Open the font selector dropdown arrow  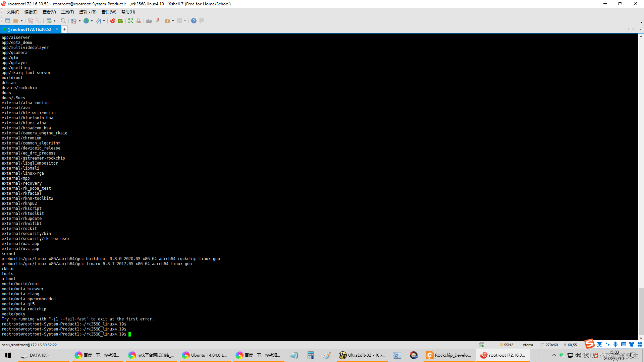[103, 21]
